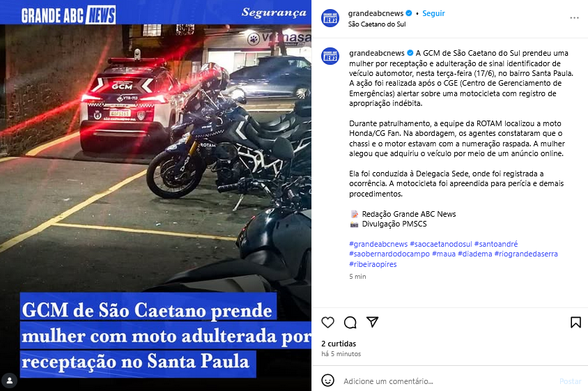Focus the Adicione um comentário field
This screenshot has height=391, width=588.
pyautogui.click(x=448, y=381)
